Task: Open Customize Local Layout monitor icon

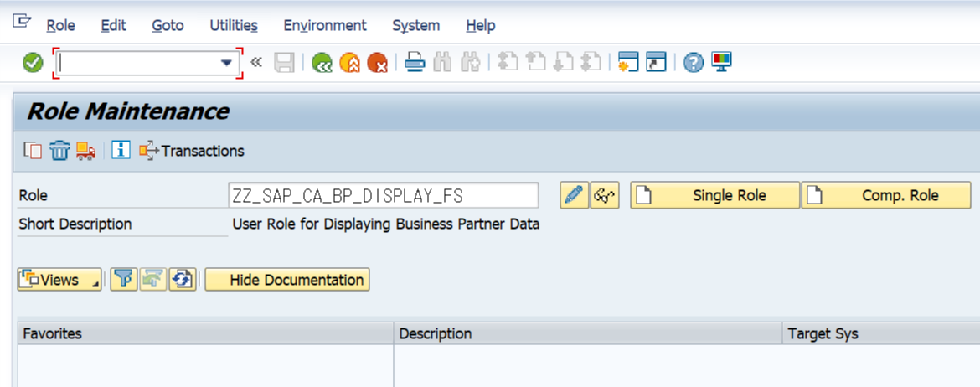Action: (x=721, y=62)
